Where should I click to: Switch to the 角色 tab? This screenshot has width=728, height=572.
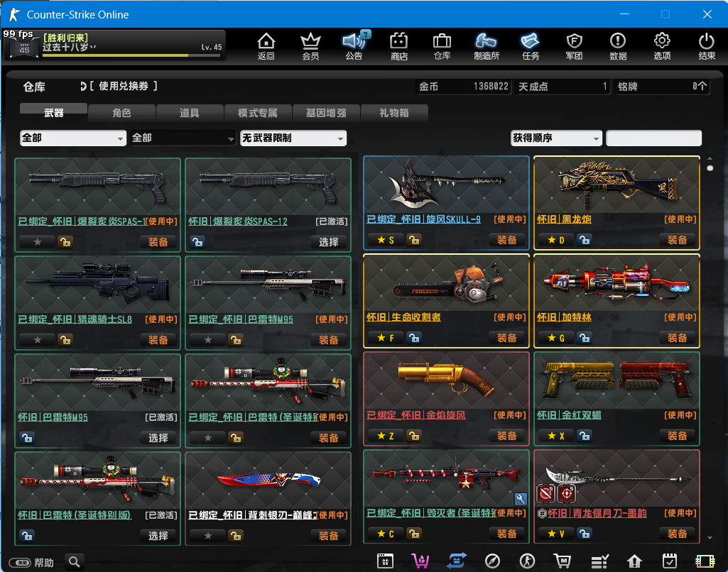pyautogui.click(x=121, y=113)
